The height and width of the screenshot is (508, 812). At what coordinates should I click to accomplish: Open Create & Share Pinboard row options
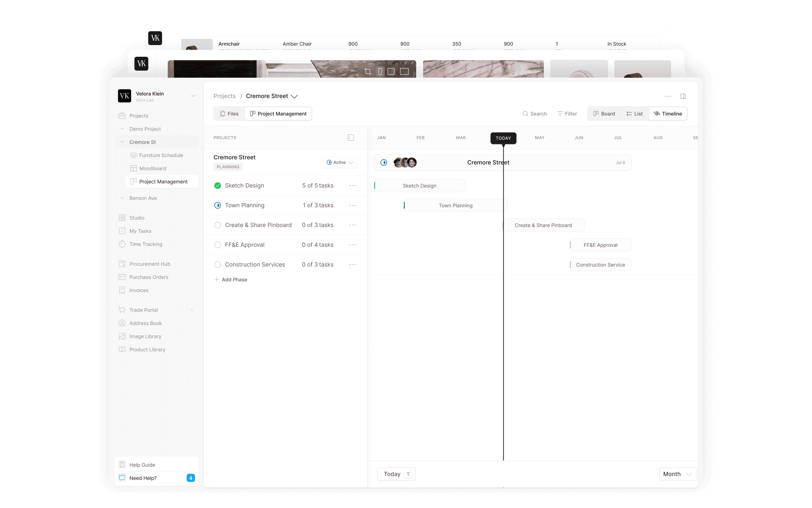[x=352, y=225]
